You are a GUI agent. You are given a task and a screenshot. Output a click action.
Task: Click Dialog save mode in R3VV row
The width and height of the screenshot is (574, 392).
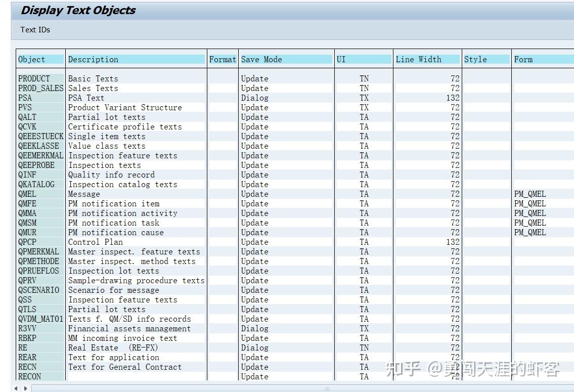254,328
